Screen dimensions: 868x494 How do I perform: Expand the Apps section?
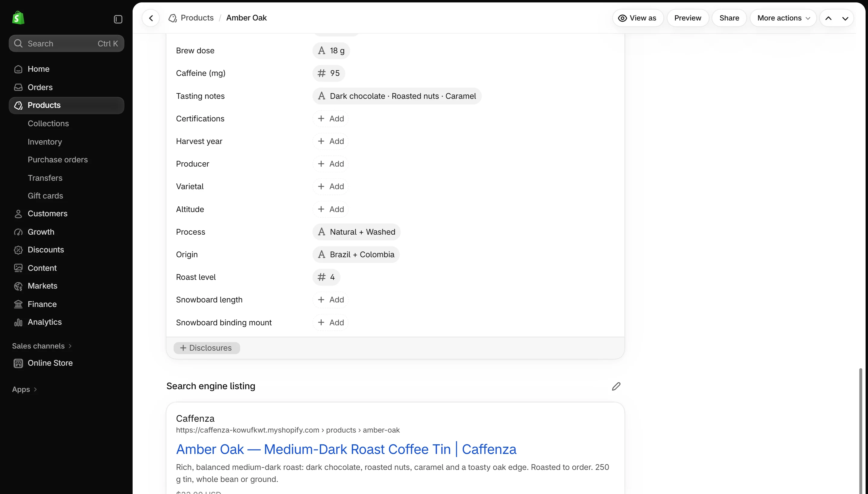pyautogui.click(x=24, y=389)
